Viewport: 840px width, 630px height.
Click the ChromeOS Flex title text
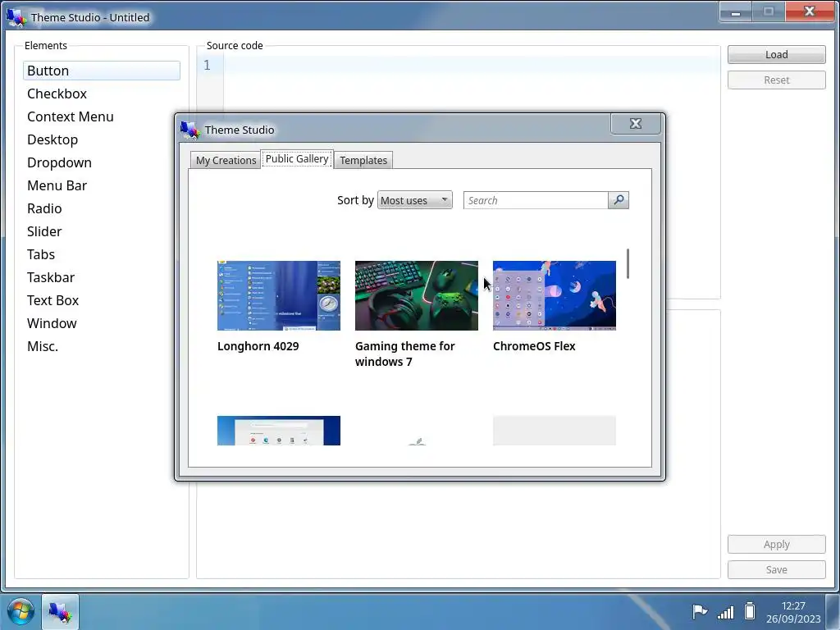point(534,346)
